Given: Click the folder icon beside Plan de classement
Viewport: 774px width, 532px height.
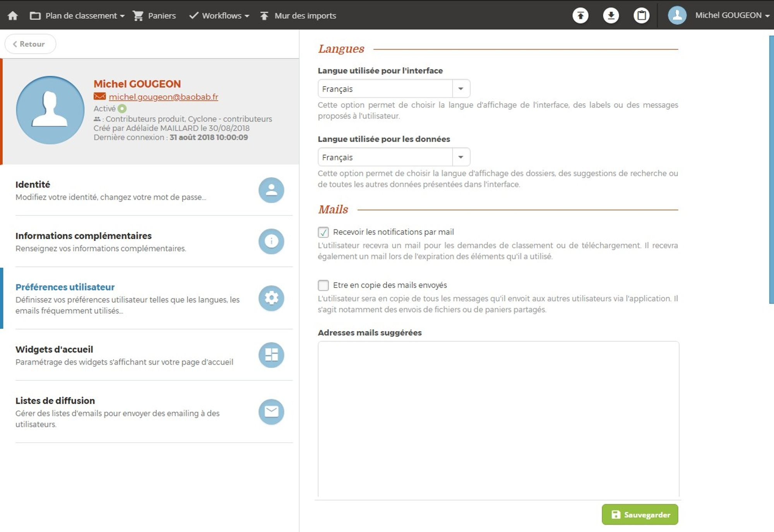Looking at the screenshot, I should point(35,16).
